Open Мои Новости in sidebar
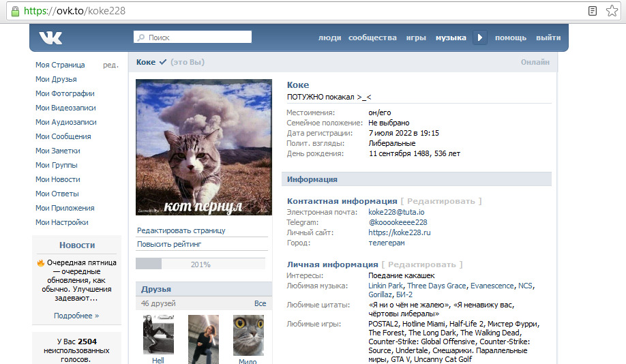This screenshot has height=364, width=626. pyautogui.click(x=57, y=179)
